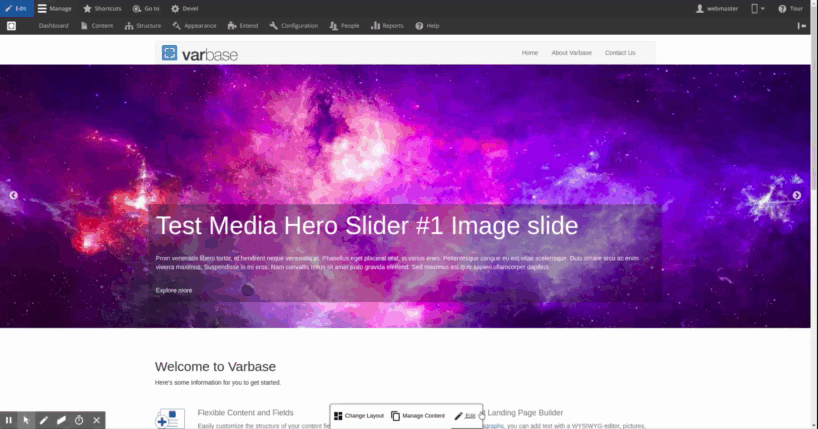818x429 pixels.
Task: Open the Reports admin menu item
Action: [x=387, y=26]
